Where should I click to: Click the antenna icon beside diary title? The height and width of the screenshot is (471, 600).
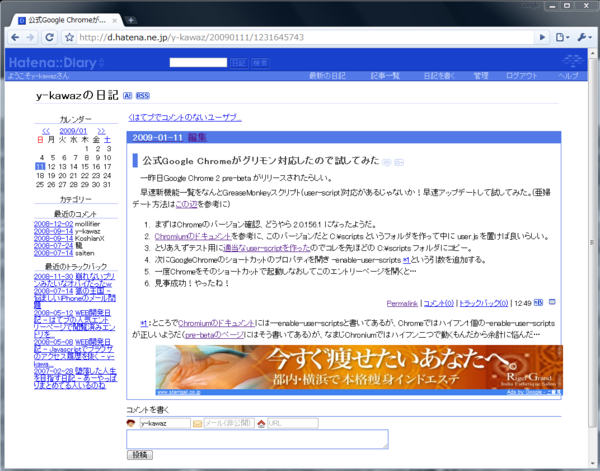click(x=127, y=96)
